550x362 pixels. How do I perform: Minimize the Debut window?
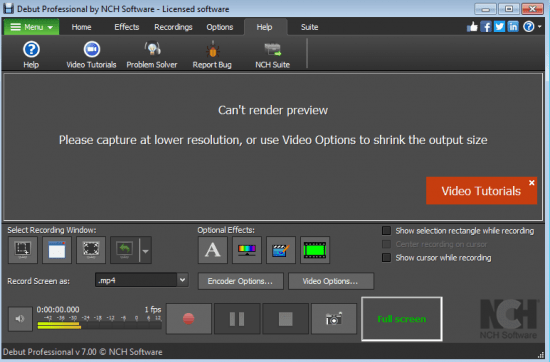485,9
